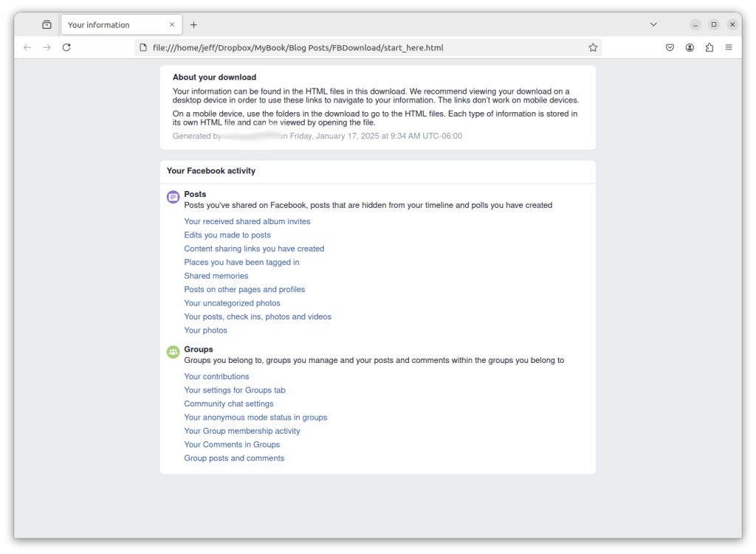Click the browser reload page icon

coord(66,47)
